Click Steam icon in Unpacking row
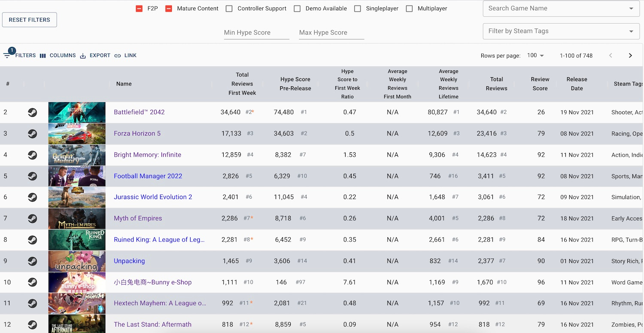This screenshot has width=644, height=333. point(32,261)
